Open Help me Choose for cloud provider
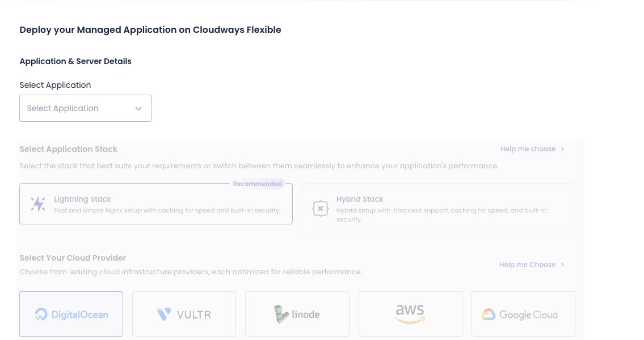Image resolution: width=644 pixels, height=340 pixels. pos(527,265)
